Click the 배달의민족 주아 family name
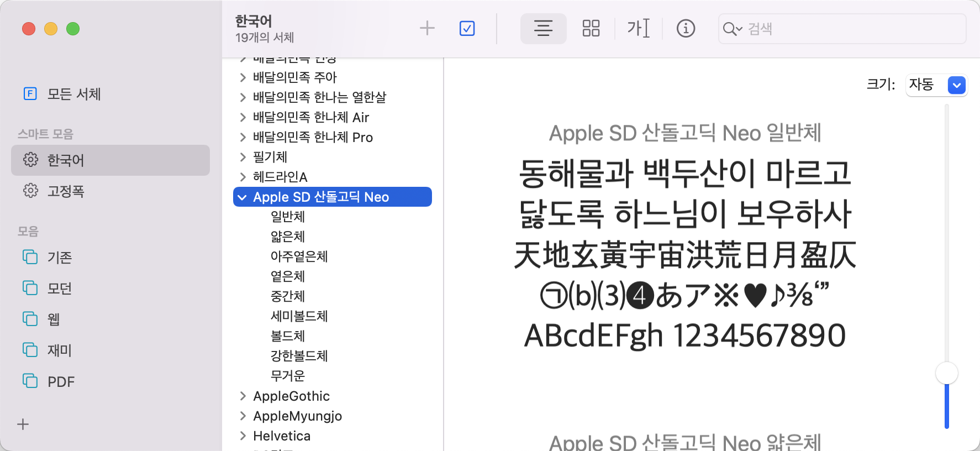 (x=295, y=77)
